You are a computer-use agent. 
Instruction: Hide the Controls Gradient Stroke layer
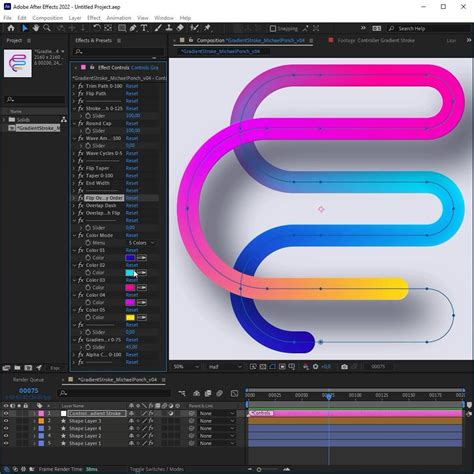tap(6, 413)
